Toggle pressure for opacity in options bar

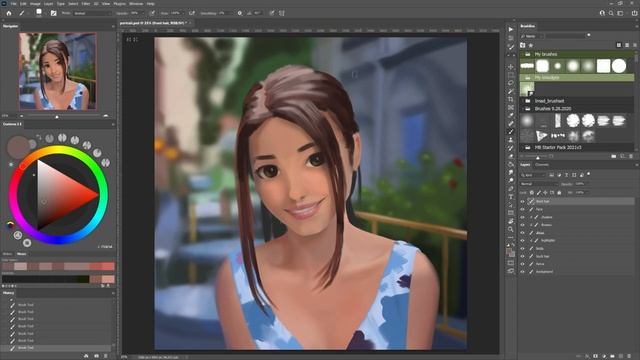(152, 13)
